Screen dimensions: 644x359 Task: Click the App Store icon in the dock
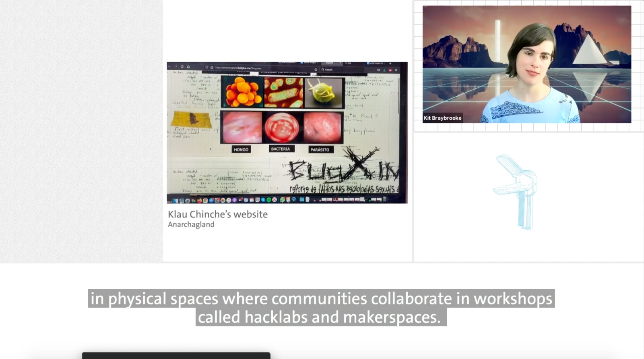coord(211,200)
